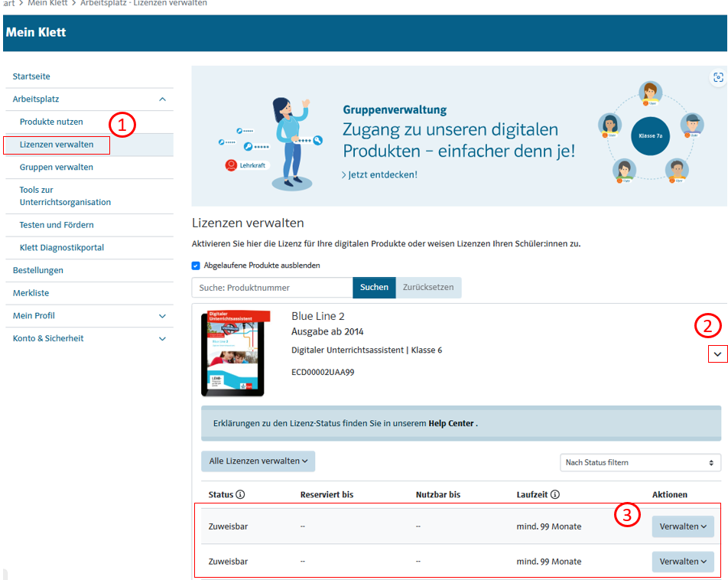
Task: Open the Nach Status filtern dropdown
Action: (640, 462)
